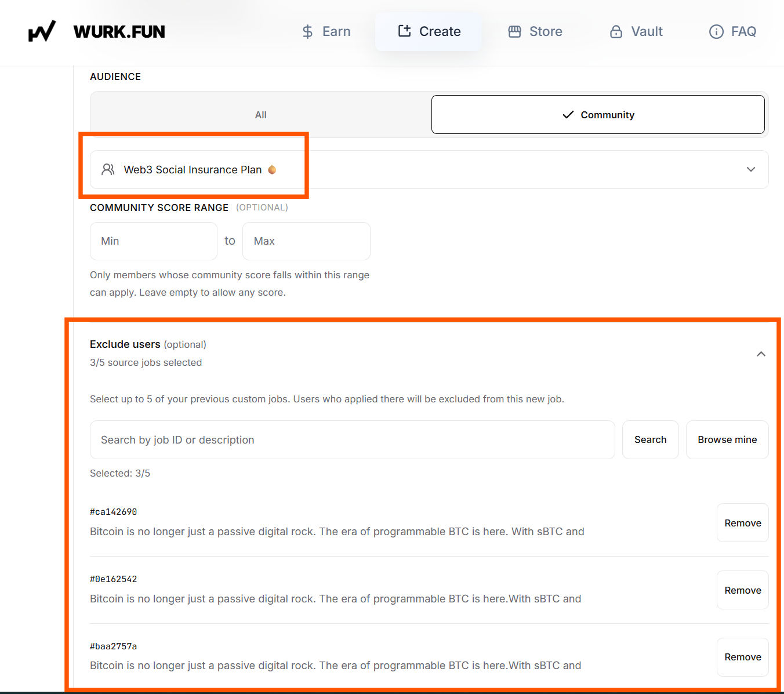
Task: Go to the Store tab
Action: (x=535, y=31)
